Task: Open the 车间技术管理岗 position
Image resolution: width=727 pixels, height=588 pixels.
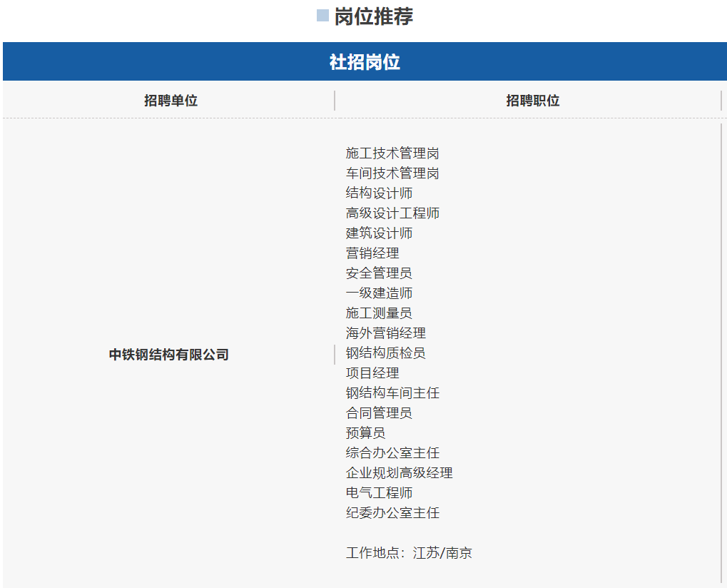Action: [392, 173]
